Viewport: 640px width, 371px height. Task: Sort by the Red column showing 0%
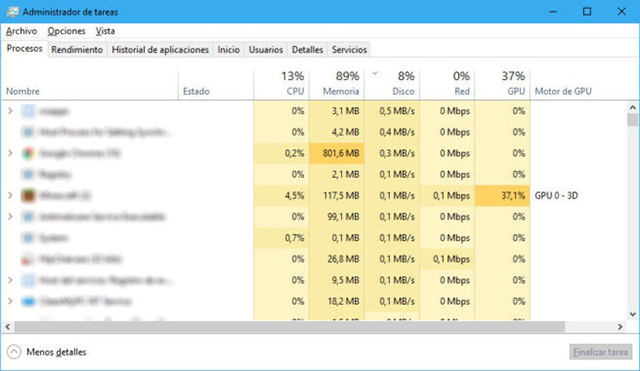tap(447, 85)
